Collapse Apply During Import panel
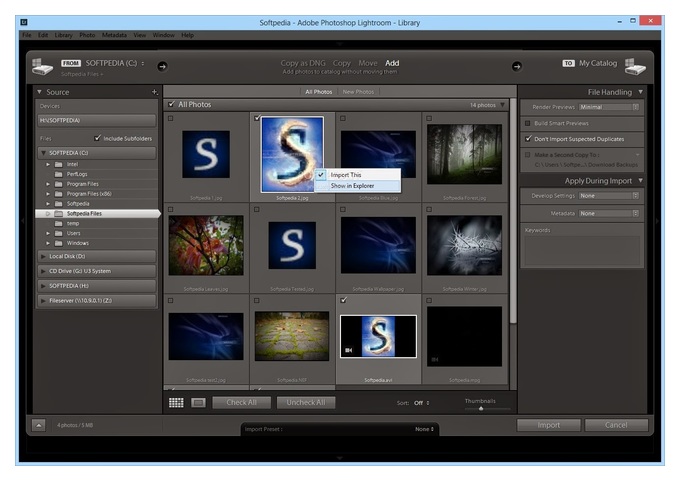680x481 pixels. [x=641, y=180]
